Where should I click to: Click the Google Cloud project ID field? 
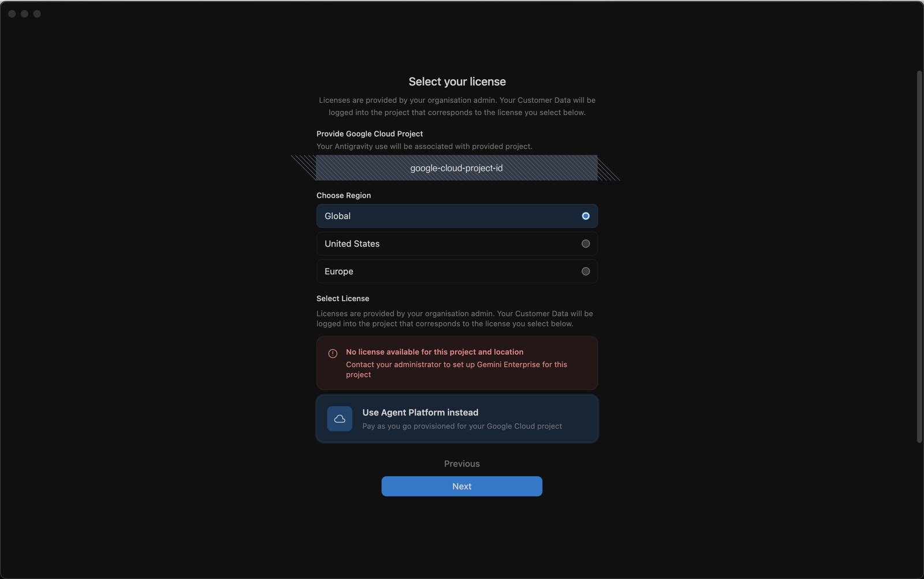click(x=456, y=168)
